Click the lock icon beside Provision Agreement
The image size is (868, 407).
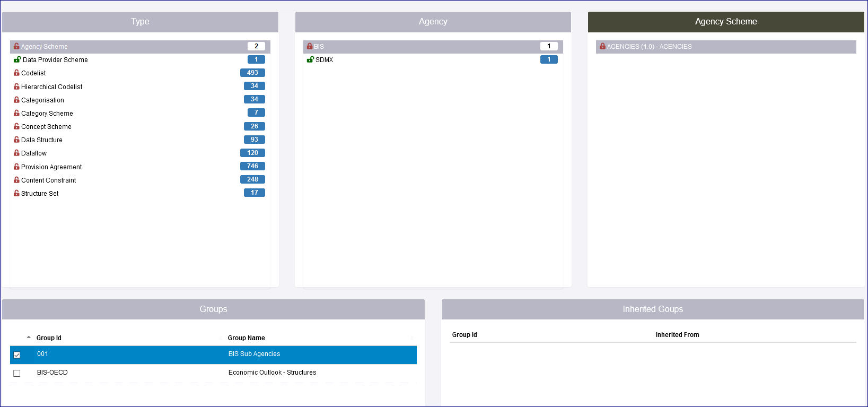[x=16, y=167]
